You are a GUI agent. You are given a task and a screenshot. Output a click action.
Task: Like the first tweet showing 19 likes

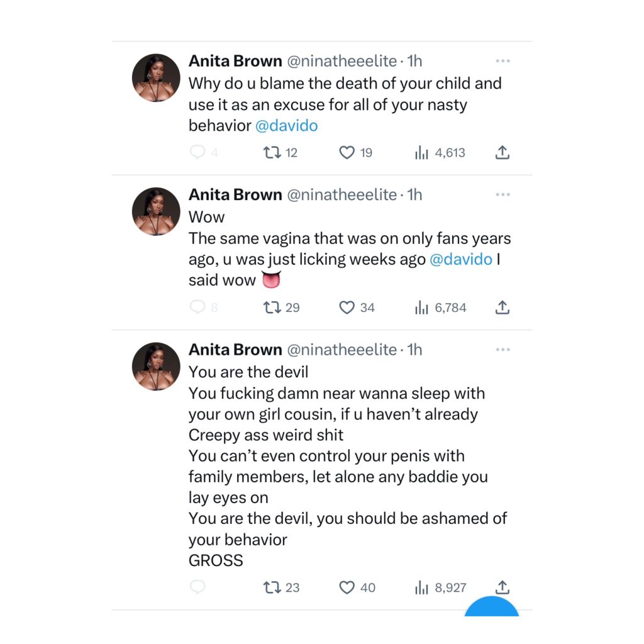point(347,152)
